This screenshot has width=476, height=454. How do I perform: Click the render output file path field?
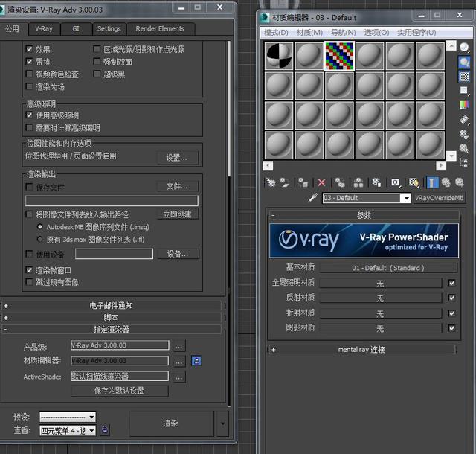112,200
